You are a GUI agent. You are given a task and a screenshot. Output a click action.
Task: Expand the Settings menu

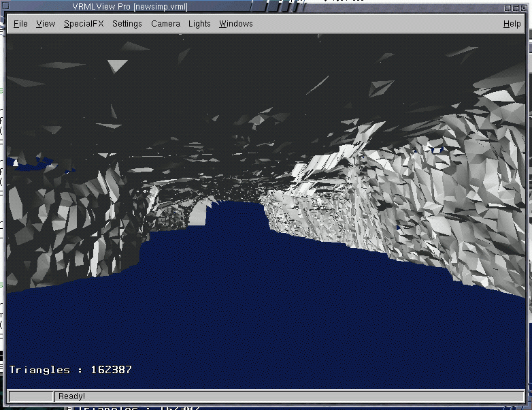(127, 24)
